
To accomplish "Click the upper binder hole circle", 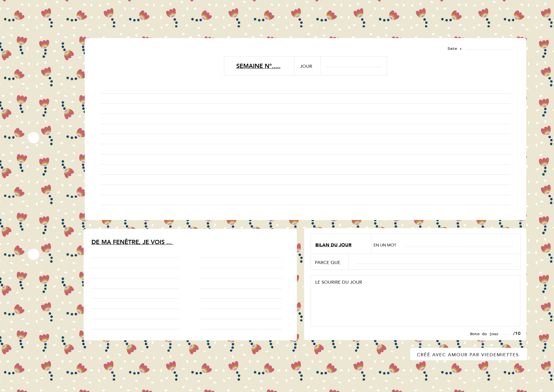I will coord(34,138).
